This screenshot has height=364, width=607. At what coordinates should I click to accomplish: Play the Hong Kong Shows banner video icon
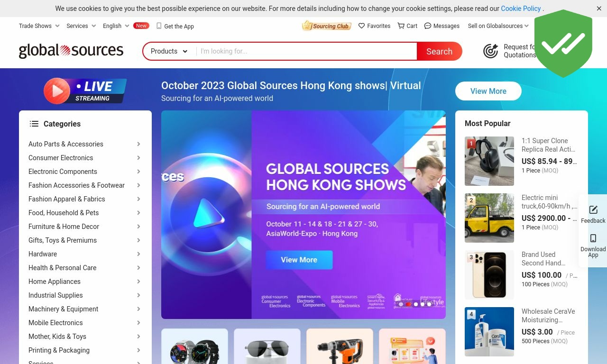tap(208, 213)
